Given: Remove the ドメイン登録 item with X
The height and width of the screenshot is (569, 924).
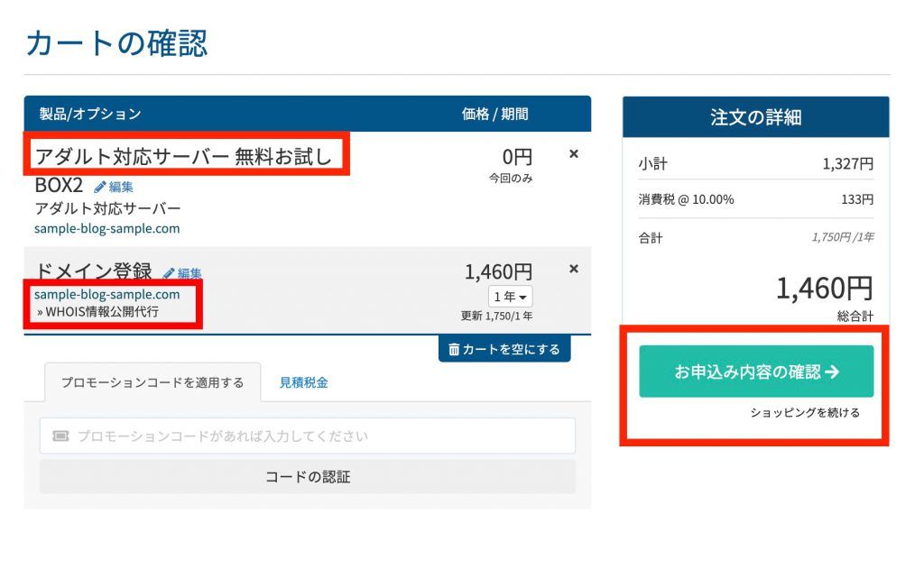Looking at the screenshot, I should click(573, 269).
